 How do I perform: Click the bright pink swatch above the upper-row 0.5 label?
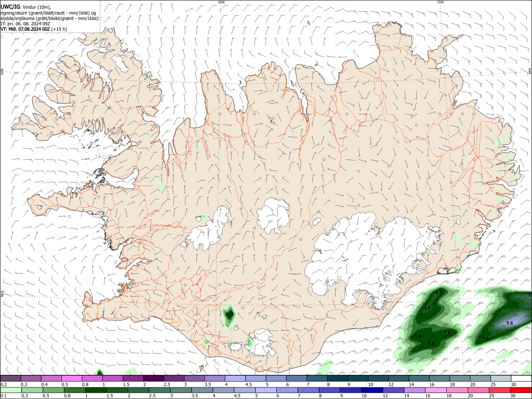(x=71, y=378)
